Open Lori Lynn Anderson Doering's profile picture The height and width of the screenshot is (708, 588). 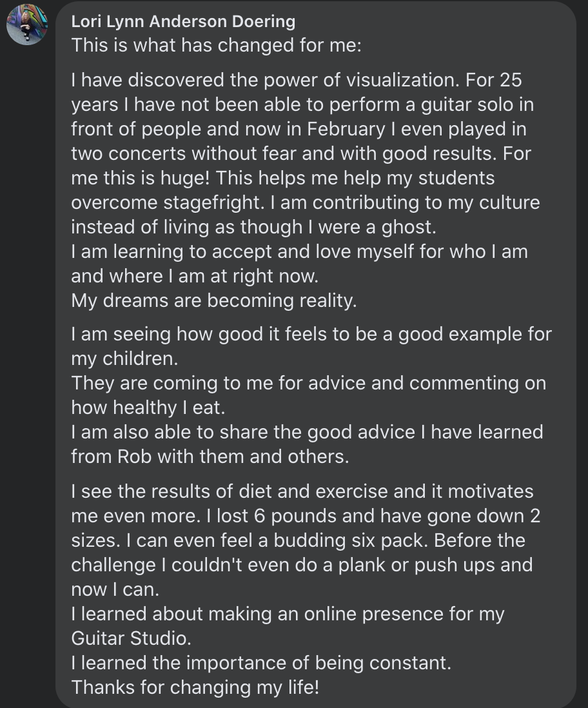point(26,25)
